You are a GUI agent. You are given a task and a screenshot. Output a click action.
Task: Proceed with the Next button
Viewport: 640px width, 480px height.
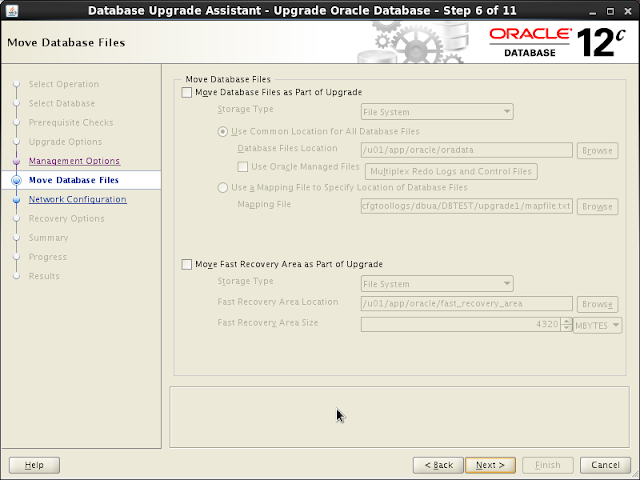[490, 465]
